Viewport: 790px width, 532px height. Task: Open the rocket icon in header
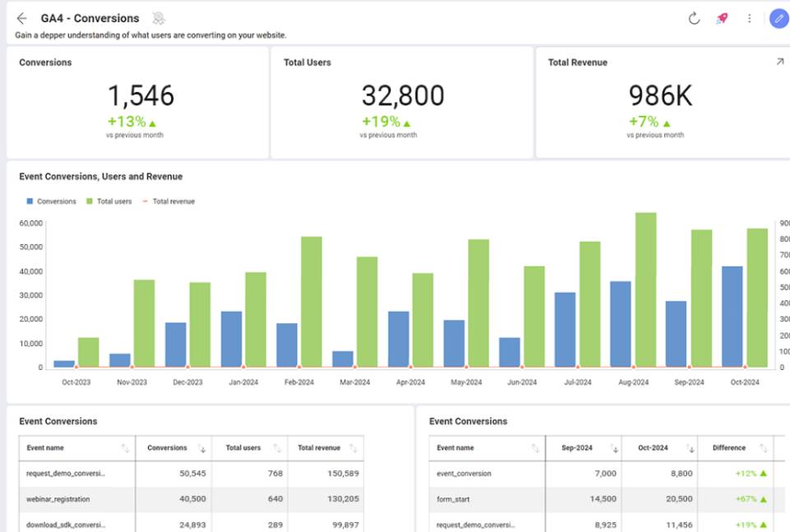point(722,19)
